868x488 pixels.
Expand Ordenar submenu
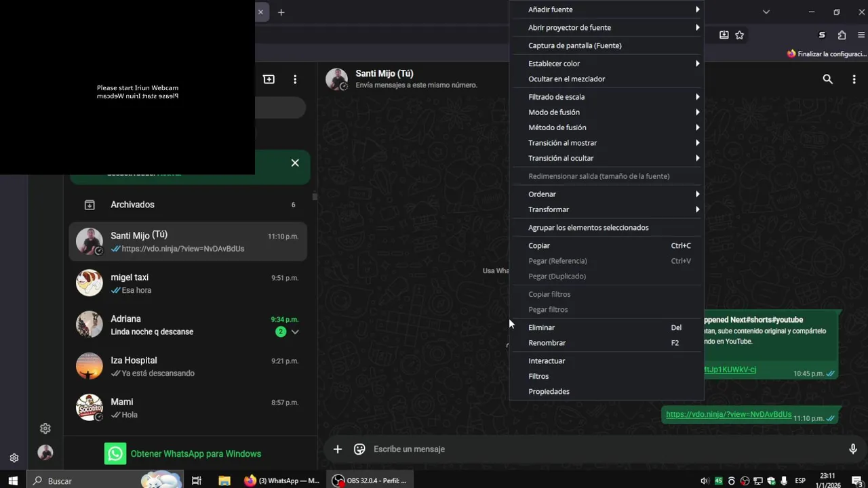(x=606, y=195)
